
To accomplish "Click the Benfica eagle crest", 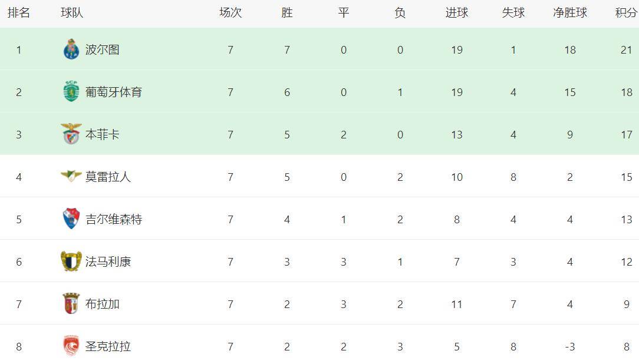I will click(x=71, y=134).
